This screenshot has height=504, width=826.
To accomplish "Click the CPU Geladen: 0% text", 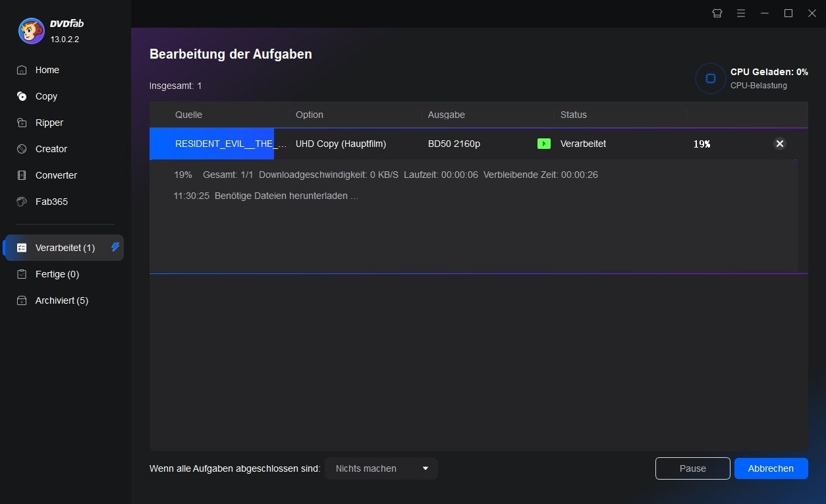I will click(769, 72).
